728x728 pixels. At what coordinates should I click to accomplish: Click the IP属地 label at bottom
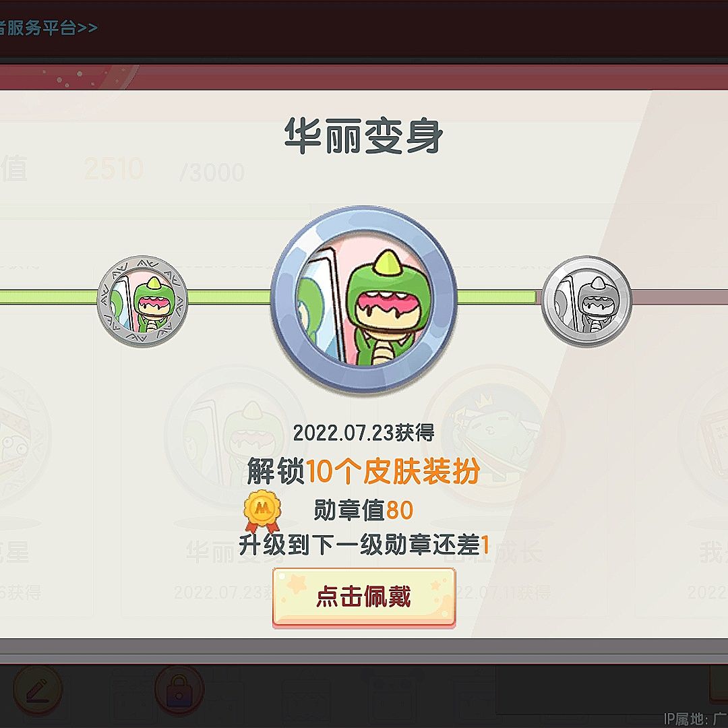(695, 719)
